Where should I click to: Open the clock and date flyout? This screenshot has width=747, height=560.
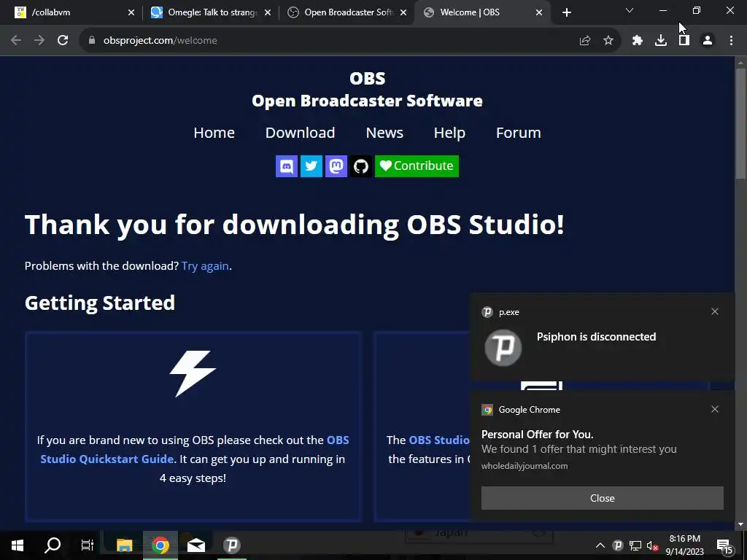pyautogui.click(x=684, y=545)
